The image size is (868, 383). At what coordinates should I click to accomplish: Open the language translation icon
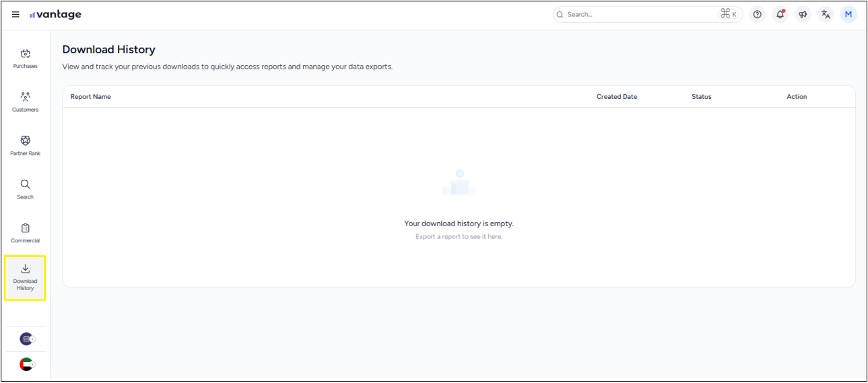point(826,14)
